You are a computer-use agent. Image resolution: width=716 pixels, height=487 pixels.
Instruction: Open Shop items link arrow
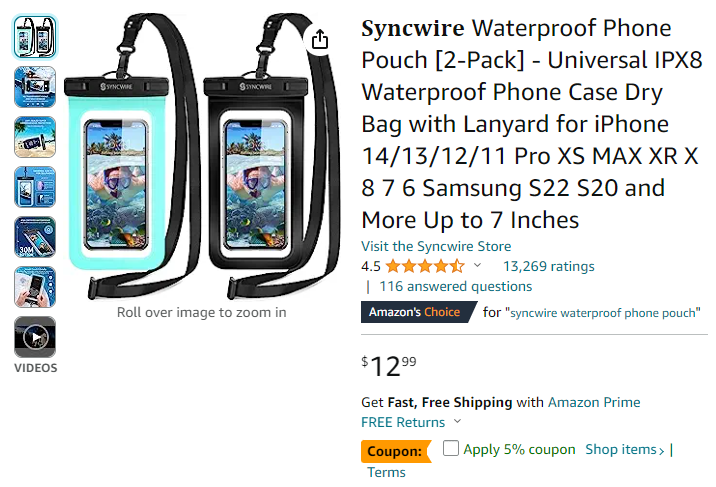click(x=625, y=450)
